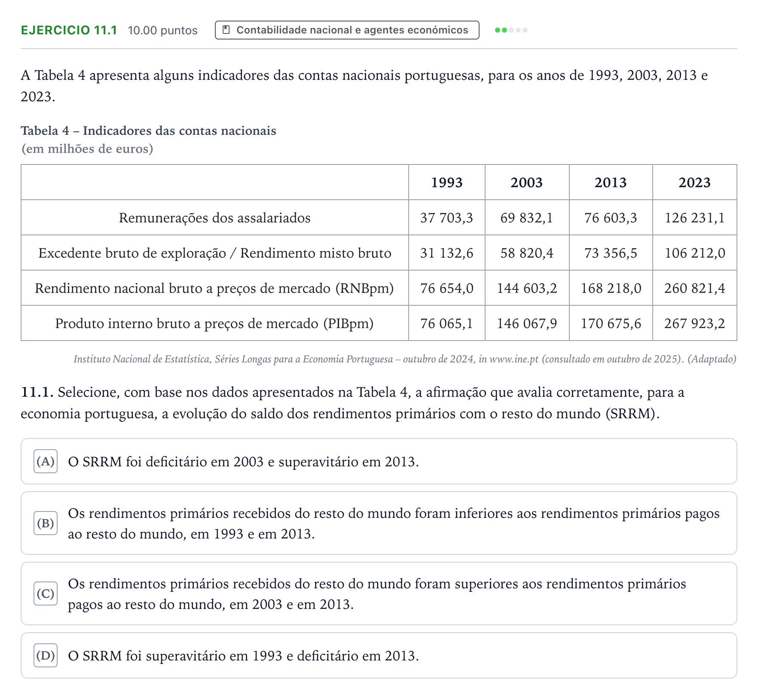The image size is (758, 700).
Task: Open the Contabilidade nacional e agentes económicos tag
Action: pos(347,30)
